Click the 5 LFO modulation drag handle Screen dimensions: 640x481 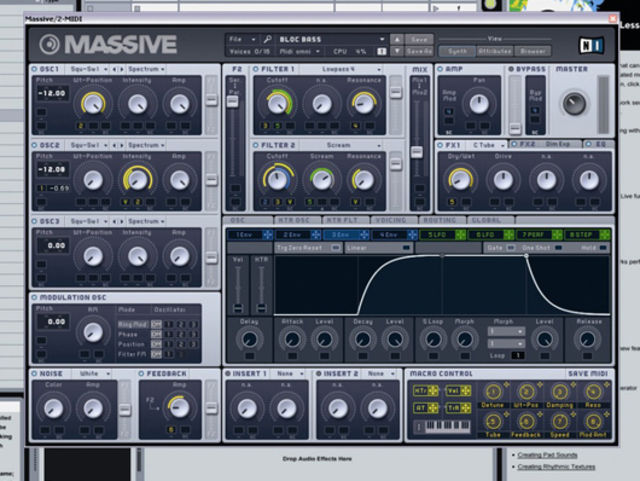click(x=460, y=235)
